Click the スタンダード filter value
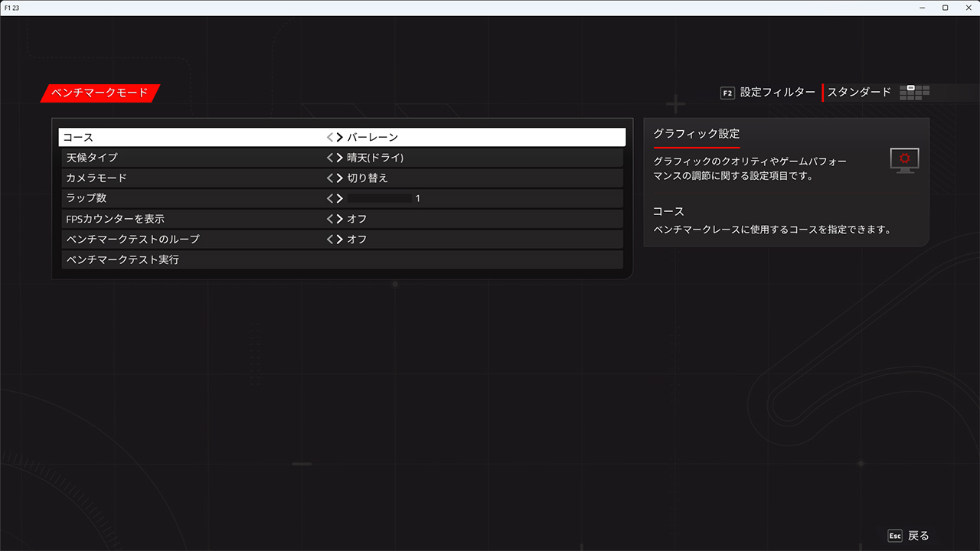 click(859, 93)
